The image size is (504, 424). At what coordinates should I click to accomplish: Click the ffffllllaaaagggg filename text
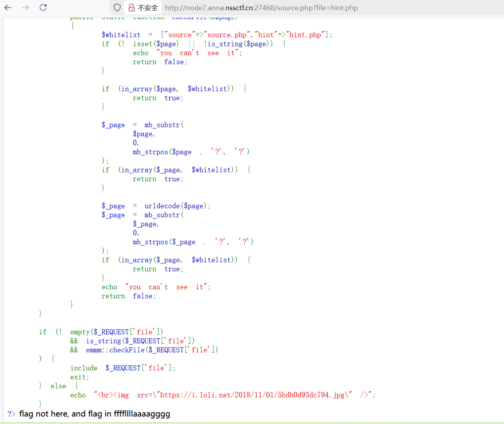(142, 414)
